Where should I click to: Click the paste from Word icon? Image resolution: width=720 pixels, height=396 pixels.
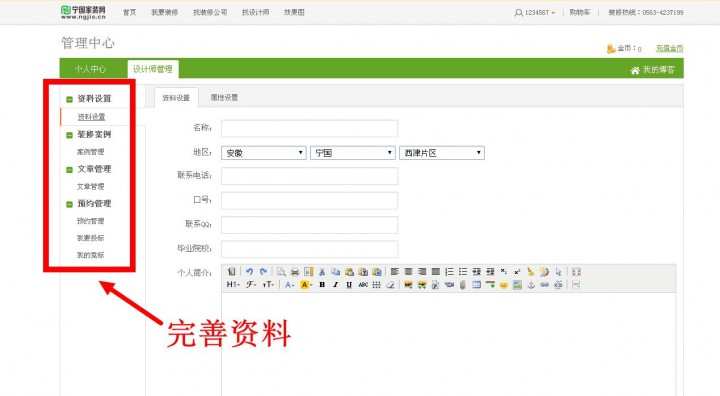pos(377,272)
